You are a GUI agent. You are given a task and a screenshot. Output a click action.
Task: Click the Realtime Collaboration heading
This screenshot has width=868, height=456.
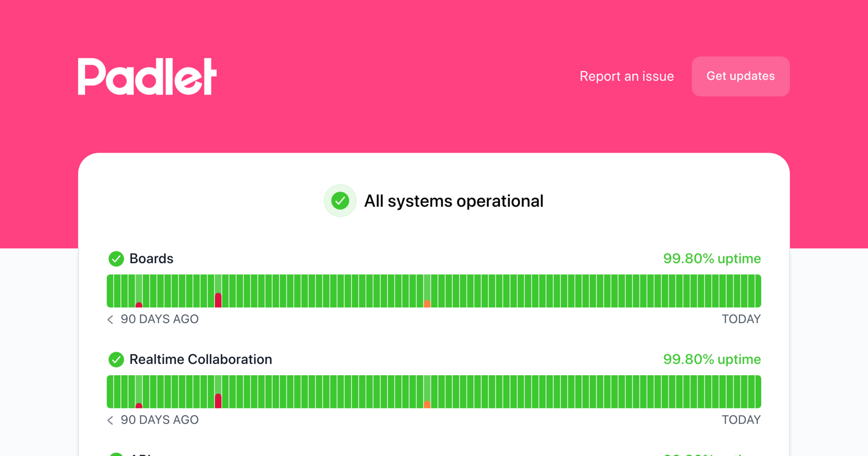(x=201, y=359)
